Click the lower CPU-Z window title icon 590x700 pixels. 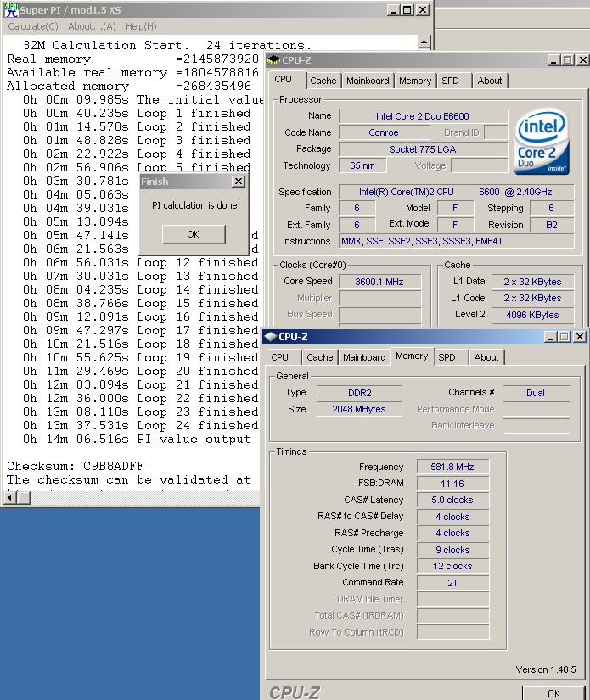point(270,337)
